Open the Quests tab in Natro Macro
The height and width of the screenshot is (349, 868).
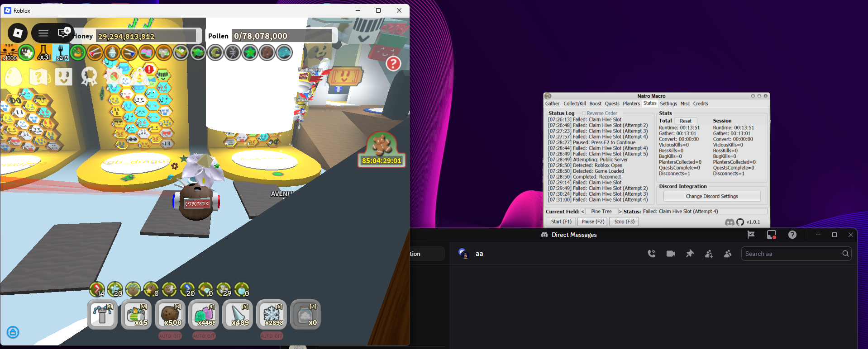click(x=612, y=104)
